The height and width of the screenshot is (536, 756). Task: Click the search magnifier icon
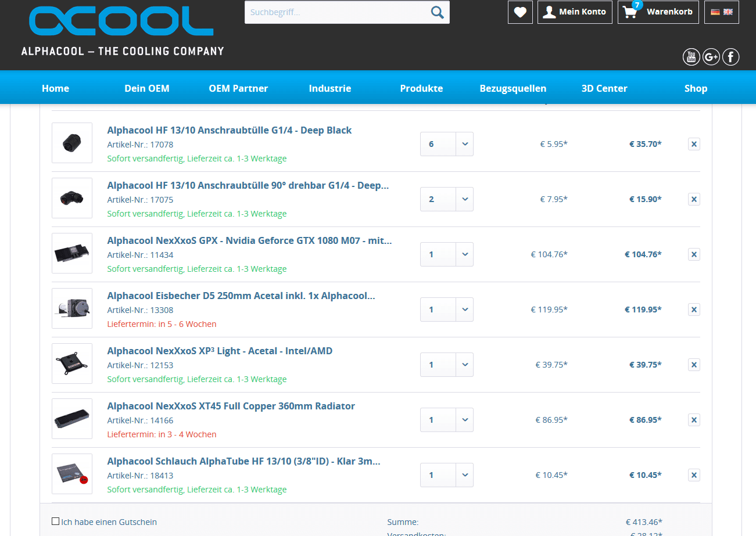click(437, 12)
